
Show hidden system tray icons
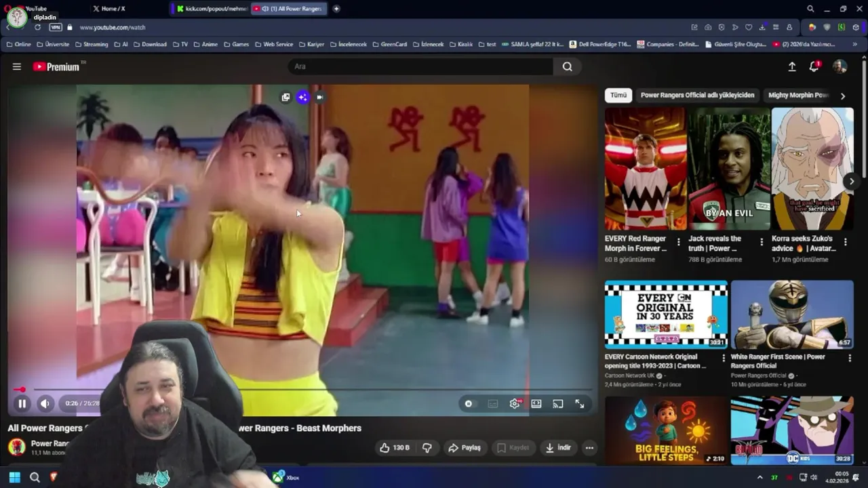(759, 477)
